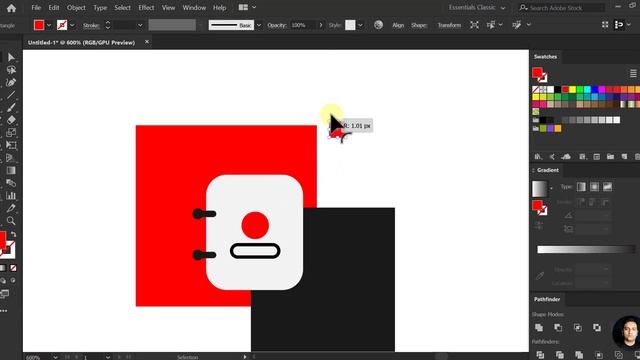Select the Eyedropper tool
640x360 pixels.
tap(11, 208)
